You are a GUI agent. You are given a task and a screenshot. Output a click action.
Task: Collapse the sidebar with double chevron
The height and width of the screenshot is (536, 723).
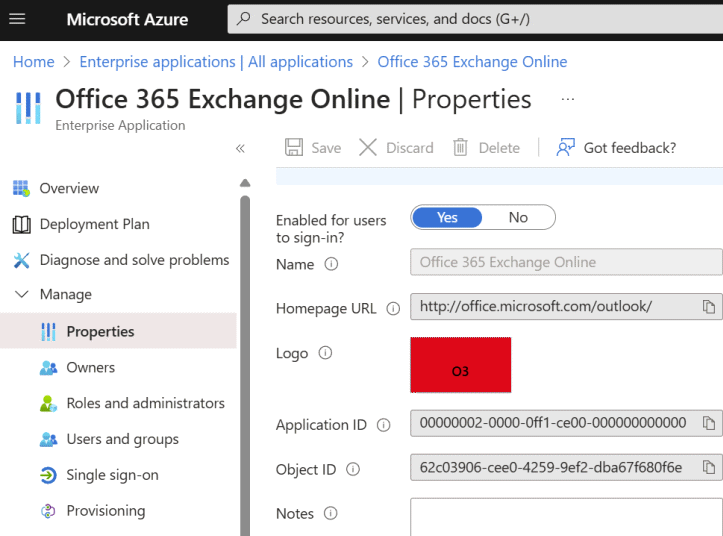click(x=240, y=148)
